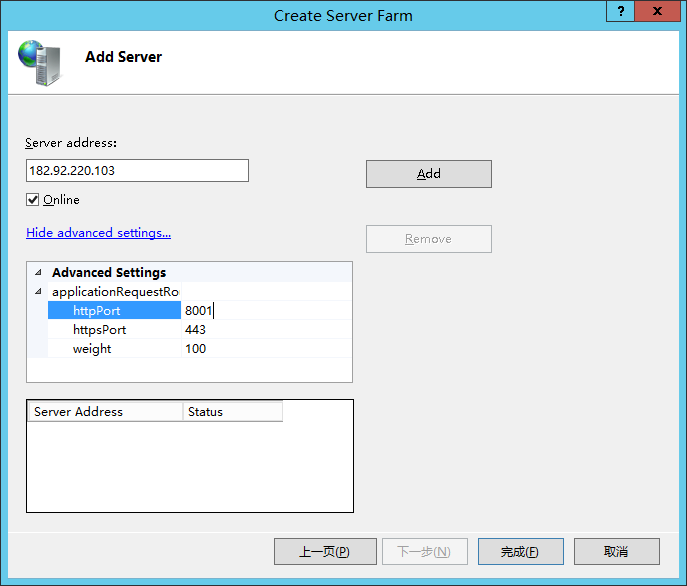Select the httpsPort property row

click(113, 330)
